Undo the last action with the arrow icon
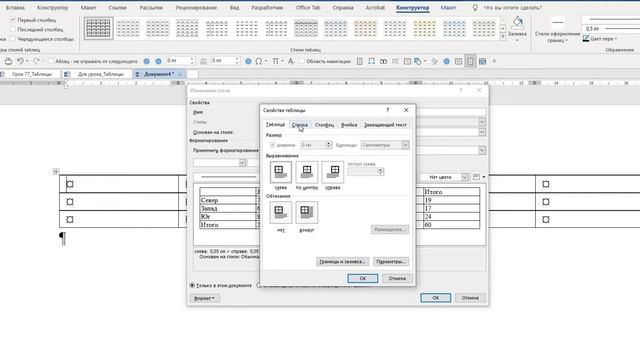 point(20,61)
